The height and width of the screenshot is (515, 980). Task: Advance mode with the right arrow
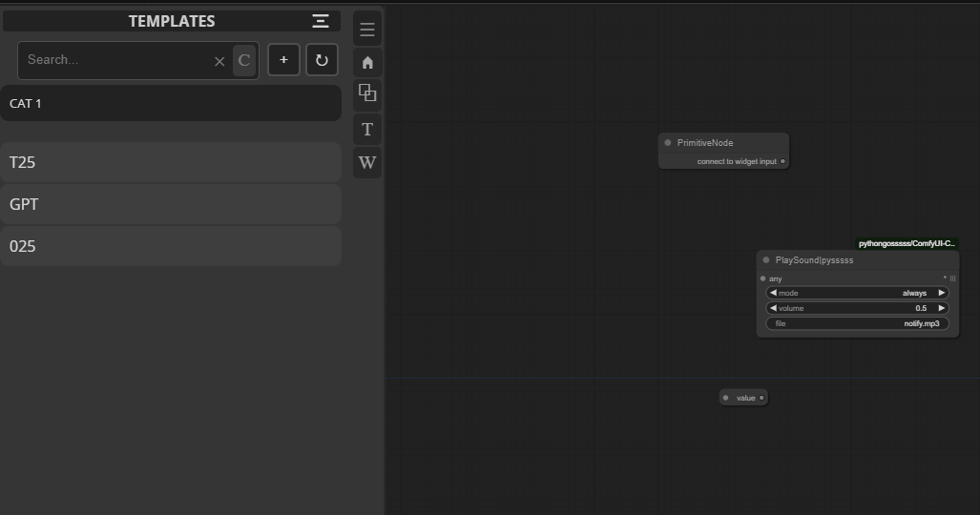pyautogui.click(x=941, y=293)
